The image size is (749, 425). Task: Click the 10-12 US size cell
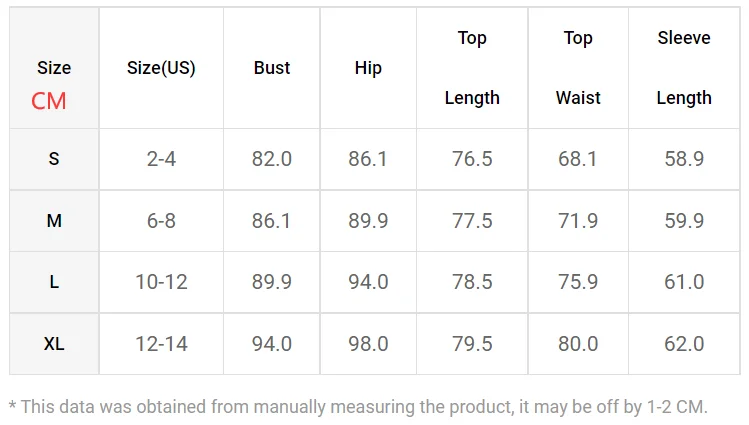161,282
